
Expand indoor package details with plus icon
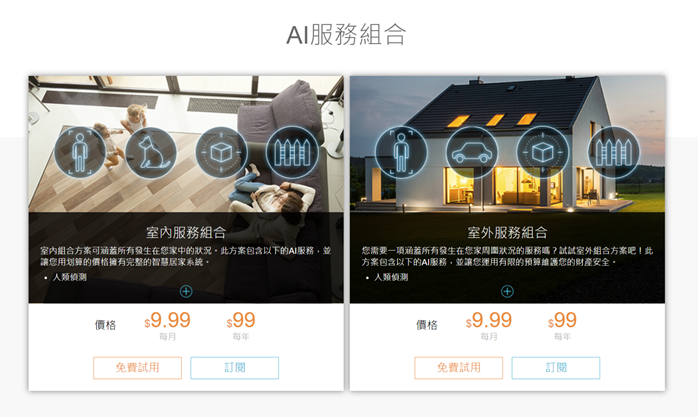186,291
